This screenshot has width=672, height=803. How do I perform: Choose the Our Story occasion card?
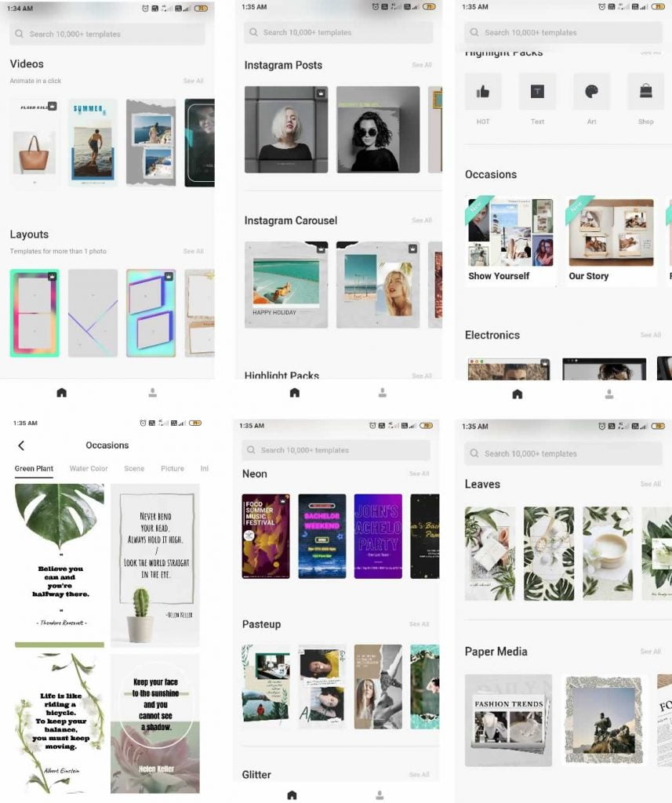[x=611, y=241]
